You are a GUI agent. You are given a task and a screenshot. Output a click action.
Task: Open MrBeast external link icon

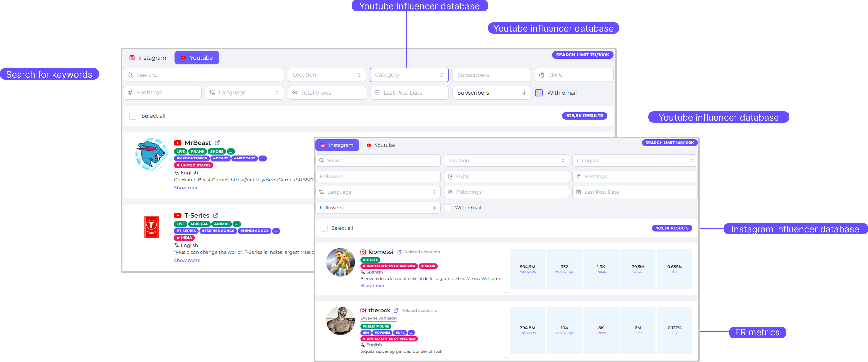pos(217,143)
